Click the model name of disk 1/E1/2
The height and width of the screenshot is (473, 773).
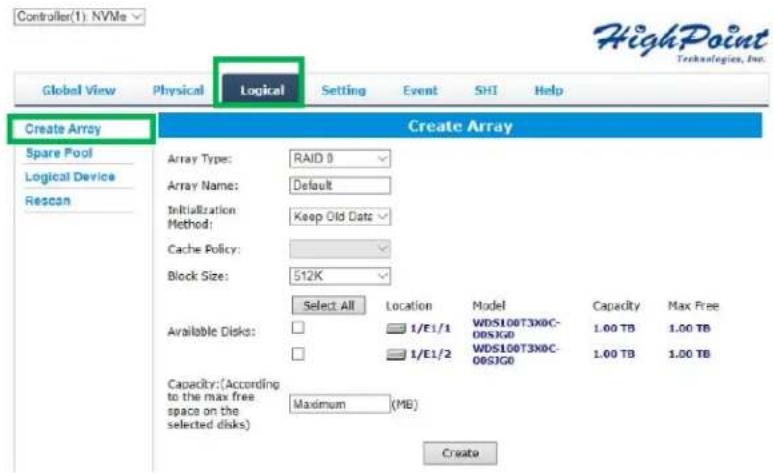coord(516,354)
